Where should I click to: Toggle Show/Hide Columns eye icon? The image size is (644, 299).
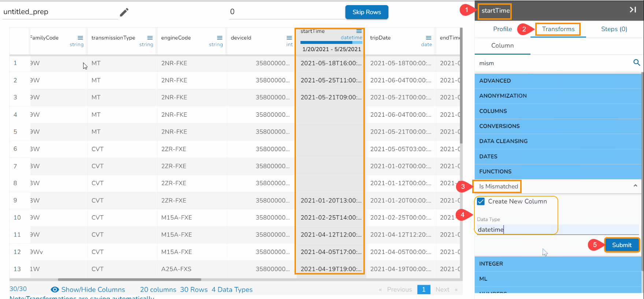[x=55, y=289]
